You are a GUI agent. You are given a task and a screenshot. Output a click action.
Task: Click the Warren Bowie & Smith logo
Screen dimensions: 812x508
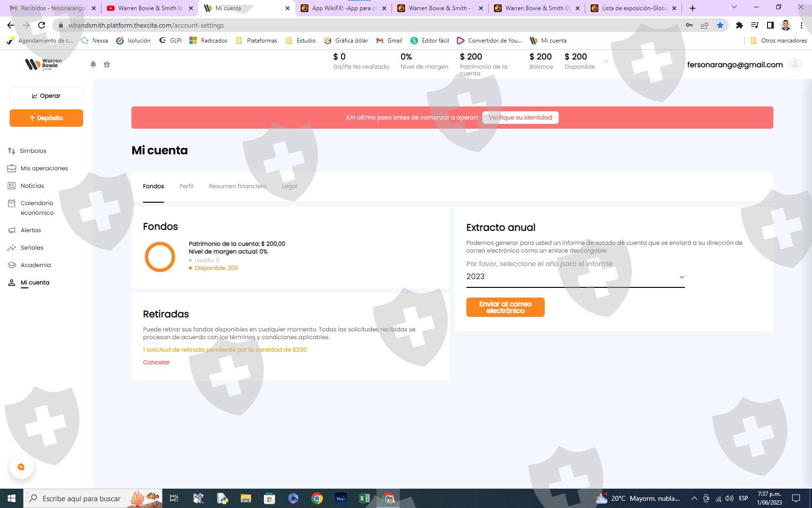[43, 64]
